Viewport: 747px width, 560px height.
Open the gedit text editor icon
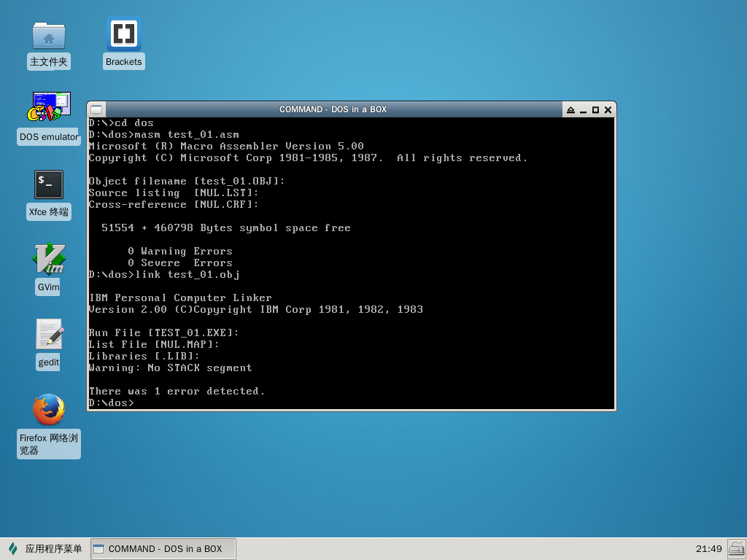click(49, 335)
